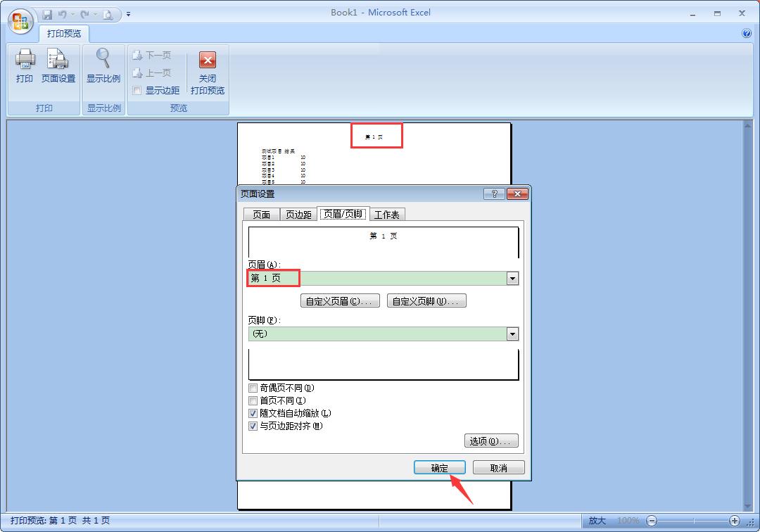Click the zoom out minus icon in status bar
The image size is (760, 532).
click(x=652, y=521)
